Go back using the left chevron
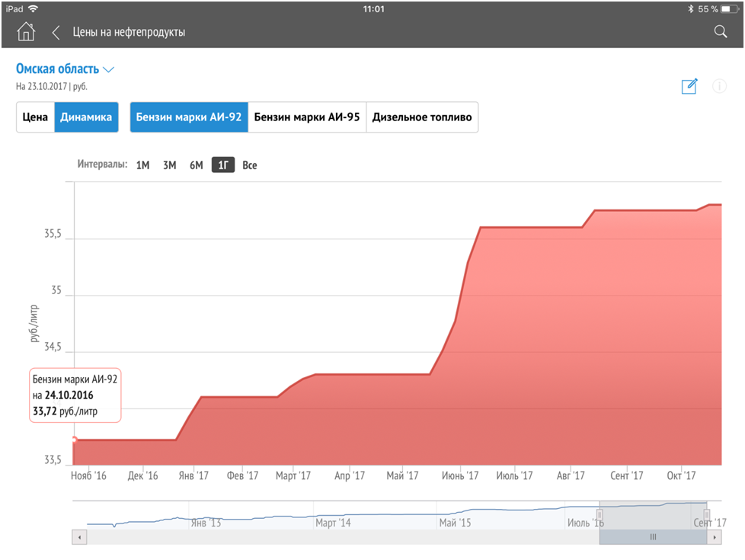Image resolution: width=745 pixels, height=560 pixels. click(56, 32)
